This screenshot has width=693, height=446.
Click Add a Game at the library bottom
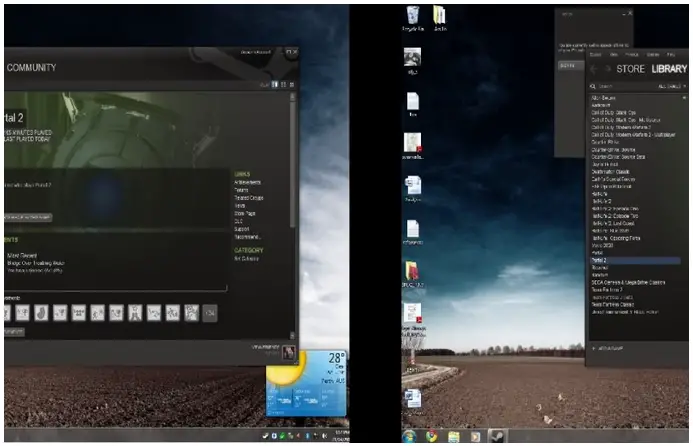point(610,348)
